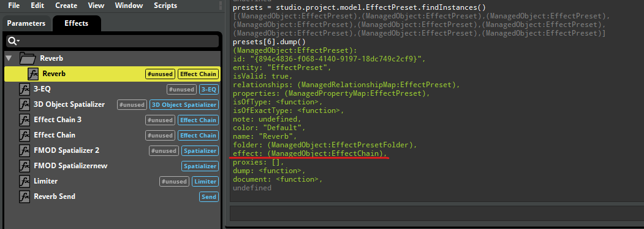
Task: Click the fx icon of Limiter preset
Action: pyautogui.click(x=25, y=181)
